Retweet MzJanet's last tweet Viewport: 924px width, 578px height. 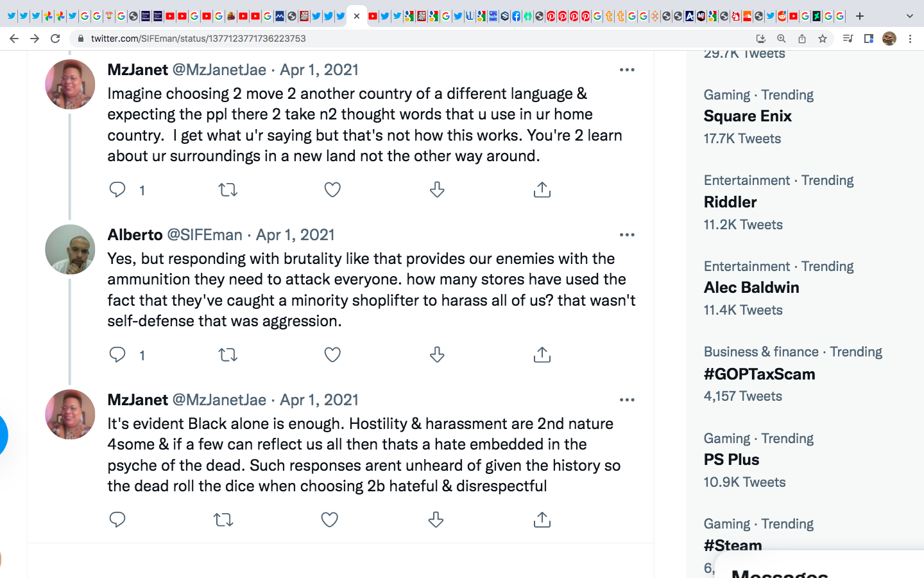point(223,520)
